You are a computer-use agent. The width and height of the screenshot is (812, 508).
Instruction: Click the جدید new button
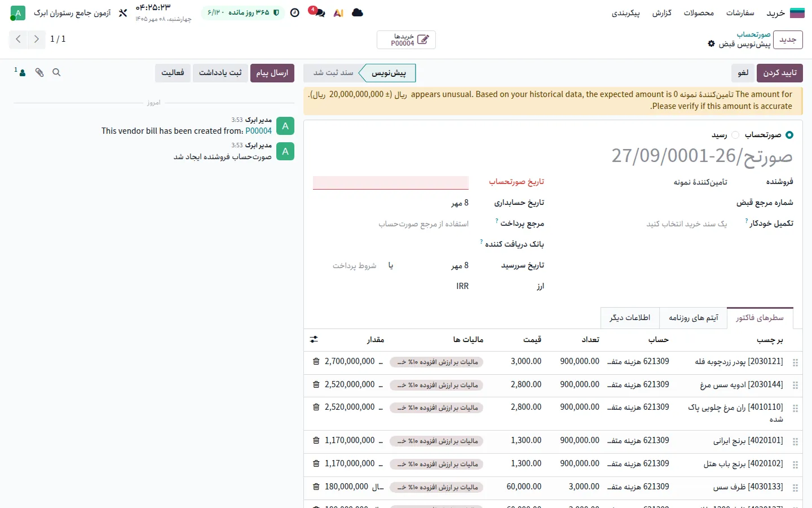(x=788, y=40)
